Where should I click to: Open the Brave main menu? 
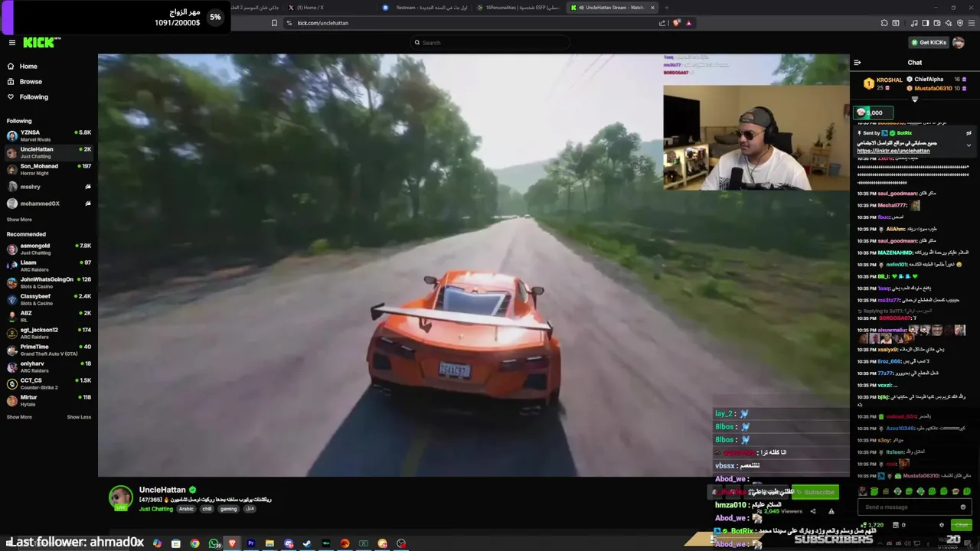pos(972,23)
